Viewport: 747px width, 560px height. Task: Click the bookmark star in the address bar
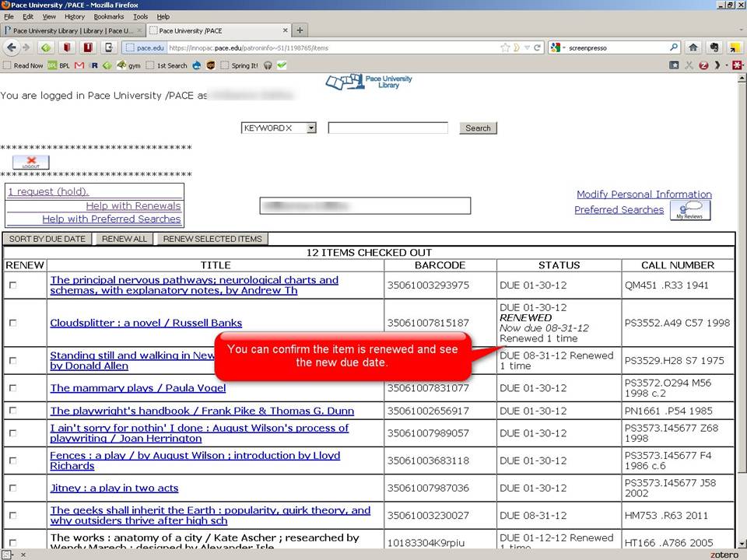505,47
